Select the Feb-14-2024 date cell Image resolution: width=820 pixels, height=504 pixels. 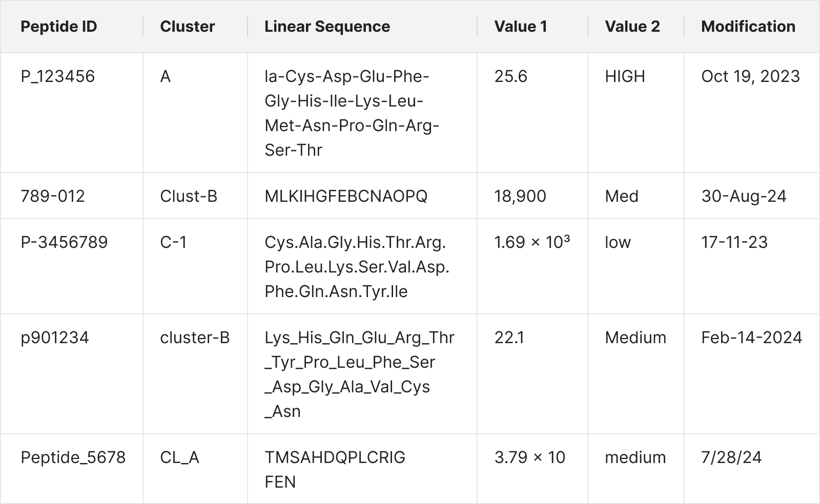point(751,338)
